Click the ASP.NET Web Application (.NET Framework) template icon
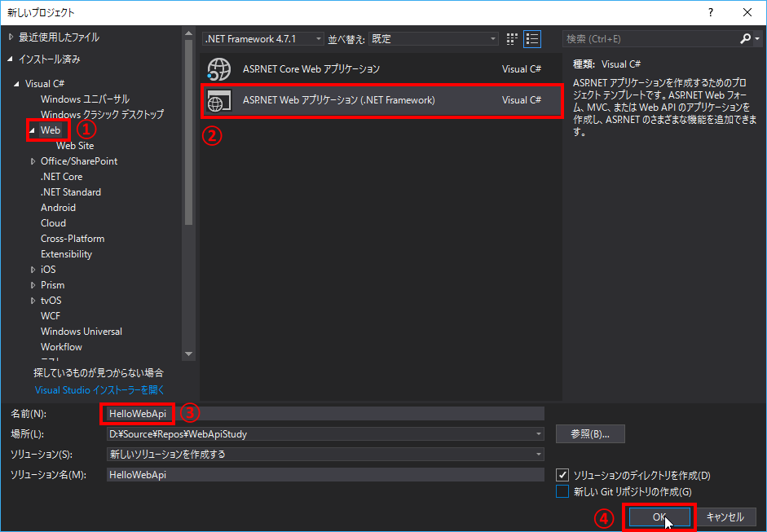This screenshot has width=767, height=532. tap(218, 100)
